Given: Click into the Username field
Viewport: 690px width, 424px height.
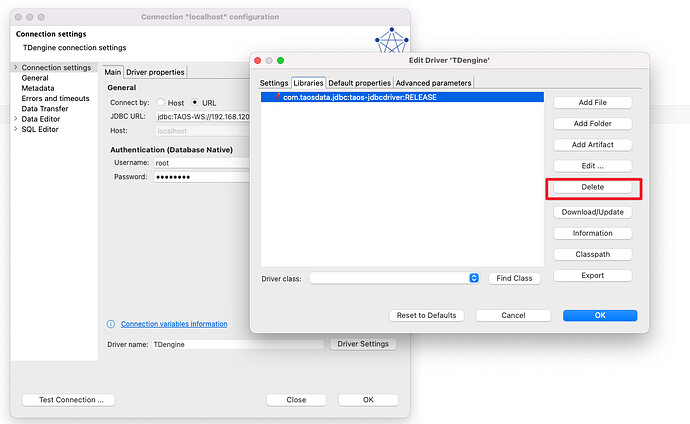Looking at the screenshot, I should click(200, 162).
